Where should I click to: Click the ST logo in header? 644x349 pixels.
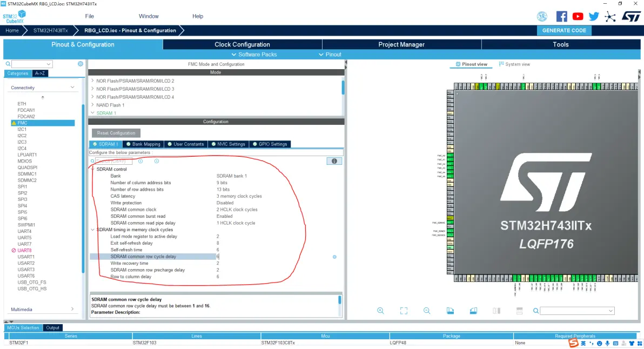(631, 16)
